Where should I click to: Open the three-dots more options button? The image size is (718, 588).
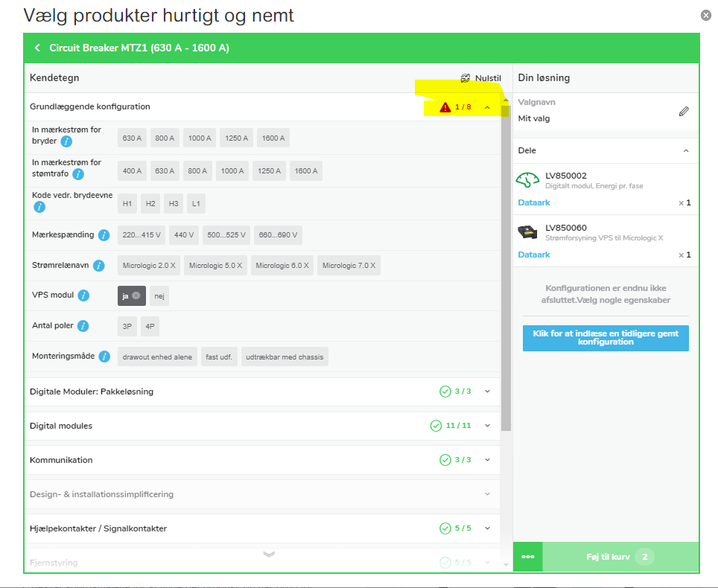click(x=527, y=557)
